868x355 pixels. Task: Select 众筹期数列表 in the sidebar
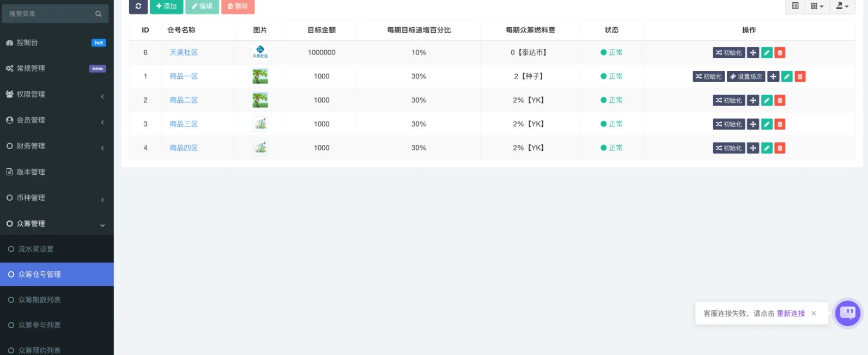(39, 300)
